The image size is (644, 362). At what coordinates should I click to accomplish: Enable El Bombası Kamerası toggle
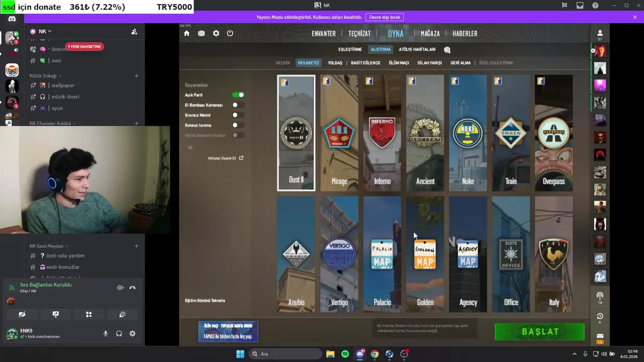click(238, 105)
